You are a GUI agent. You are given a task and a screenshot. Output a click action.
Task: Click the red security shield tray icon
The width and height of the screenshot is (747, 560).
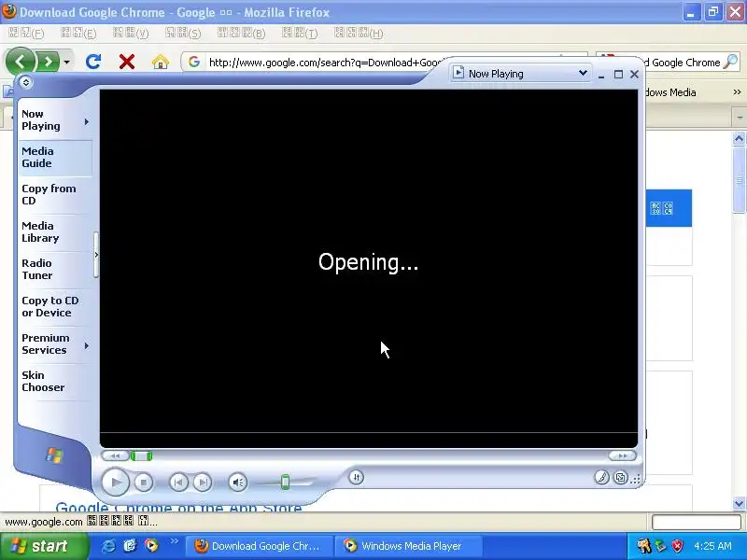coord(677,546)
